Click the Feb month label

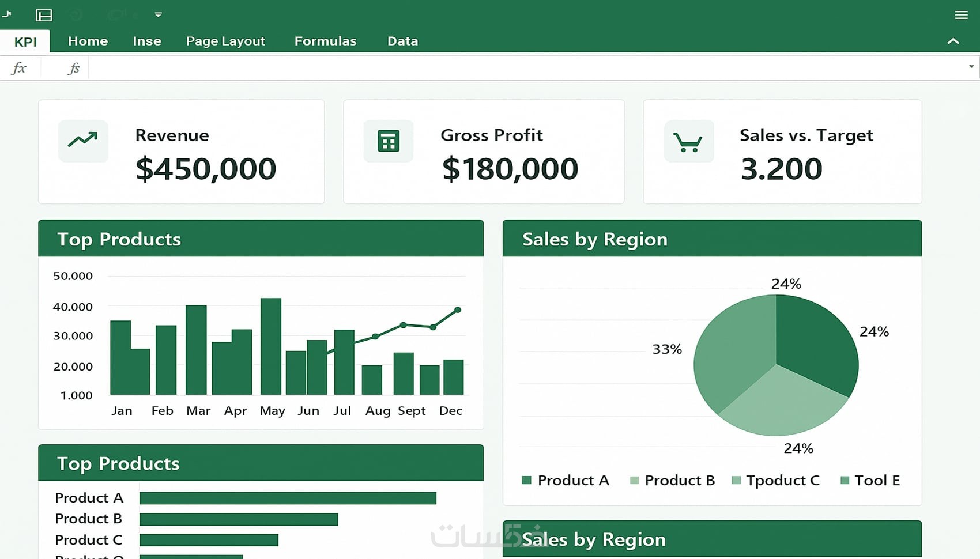(162, 411)
